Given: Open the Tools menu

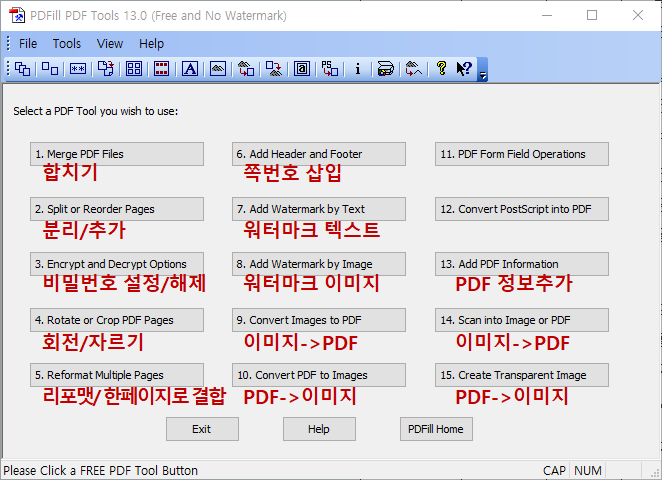Looking at the screenshot, I should click(x=67, y=44).
